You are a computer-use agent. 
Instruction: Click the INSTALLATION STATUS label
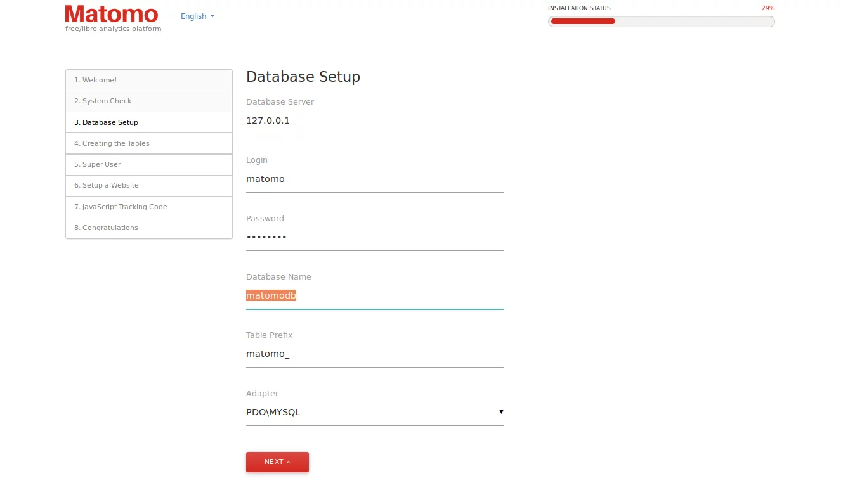(x=579, y=8)
